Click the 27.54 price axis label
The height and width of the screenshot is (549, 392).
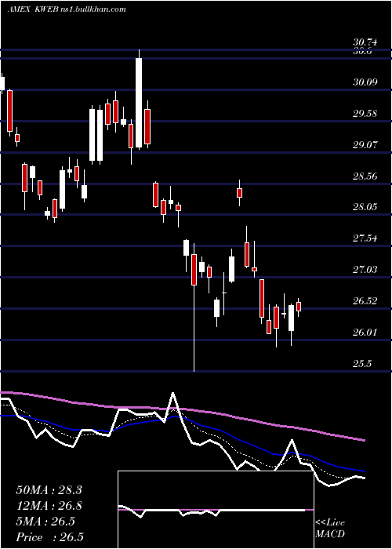click(365, 238)
